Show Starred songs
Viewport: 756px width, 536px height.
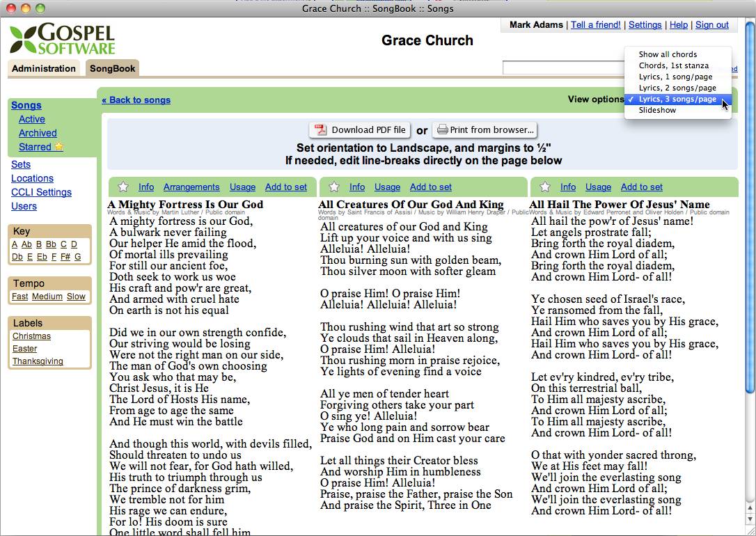35,147
